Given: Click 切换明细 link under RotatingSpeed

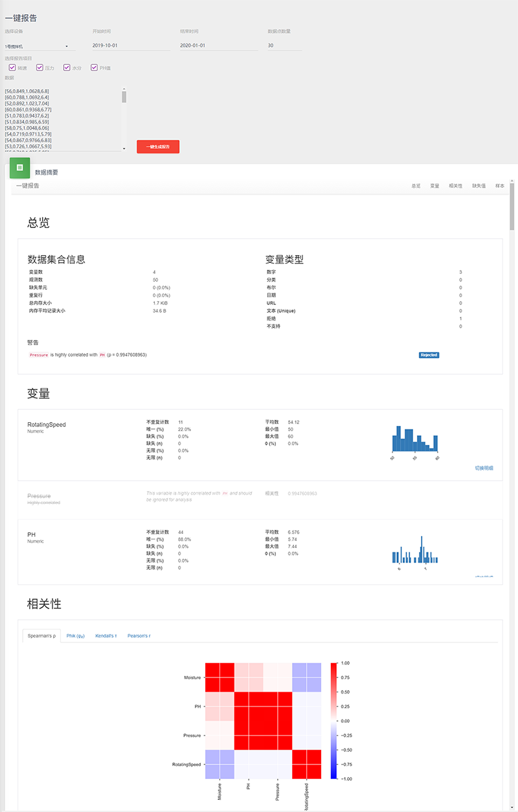Looking at the screenshot, I should 484,468.
